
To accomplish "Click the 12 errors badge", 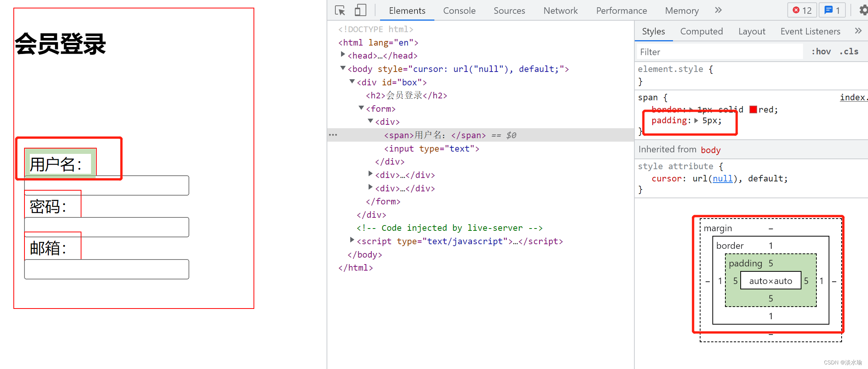I will [802, 10].
